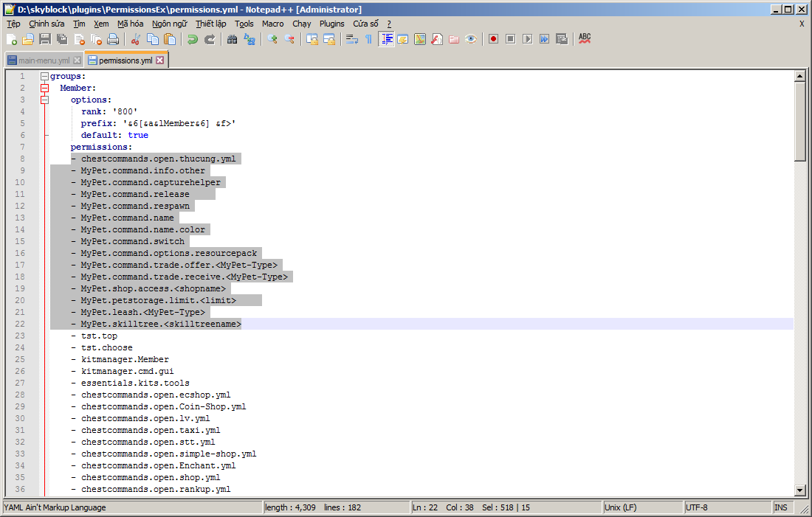Click the Save file toolbar icon

point(45,39)
